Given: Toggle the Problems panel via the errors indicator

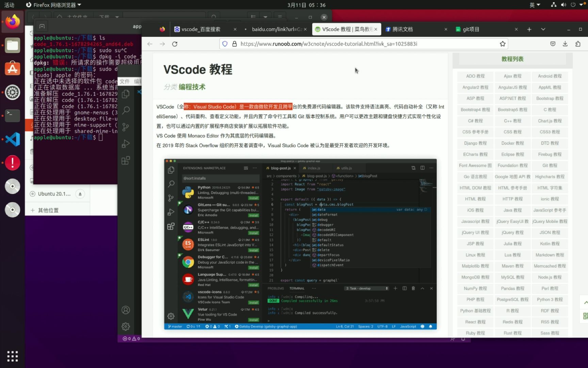Looking at the screenshot, I should (x=131, y=338).
